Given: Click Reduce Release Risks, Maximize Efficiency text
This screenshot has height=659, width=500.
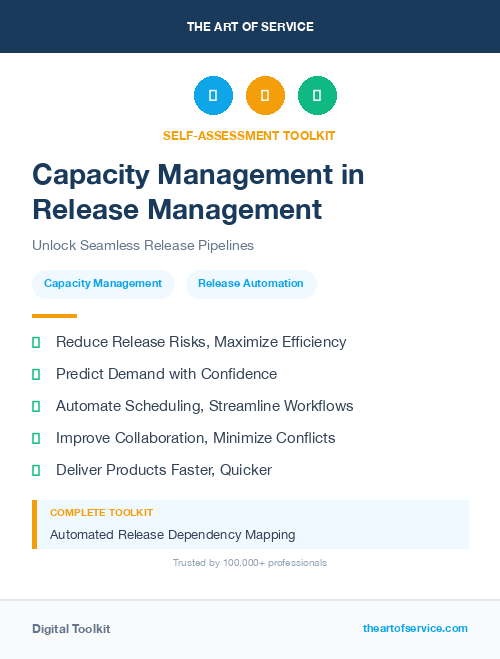Looking at the screenshot, I should [201, 342].
